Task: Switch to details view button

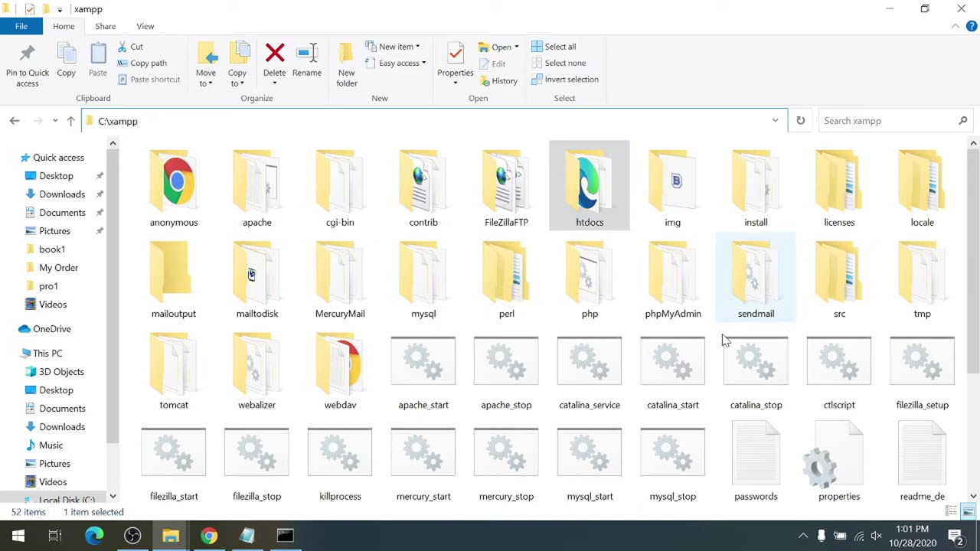Action: point(952,512)
